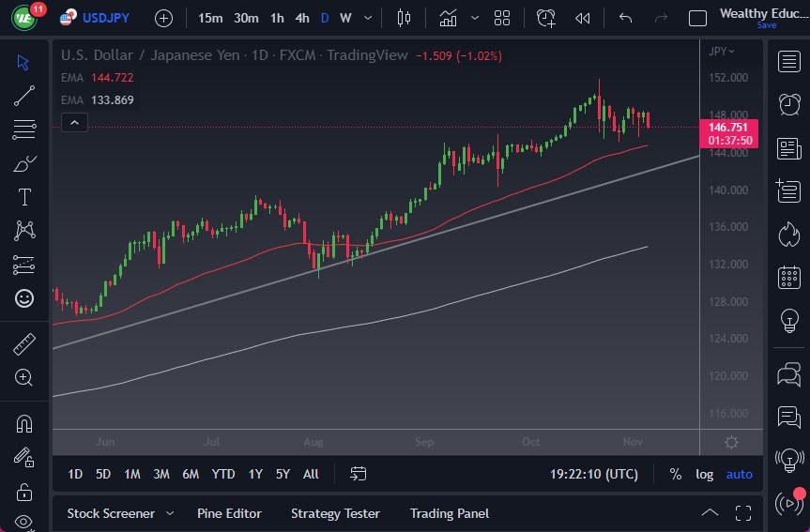Open the emoji icons tool

(24, 298)
